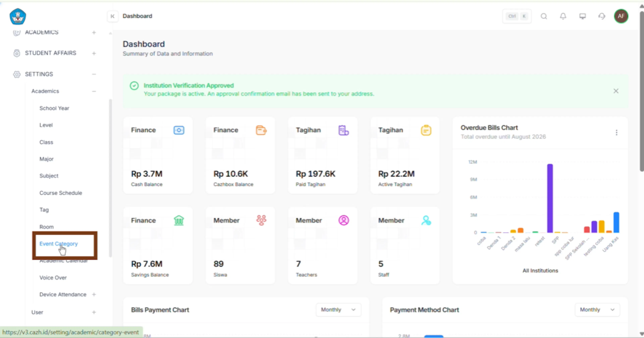
Task: Click the page vertical scrollbar thumb
Action: click(641, 91)
